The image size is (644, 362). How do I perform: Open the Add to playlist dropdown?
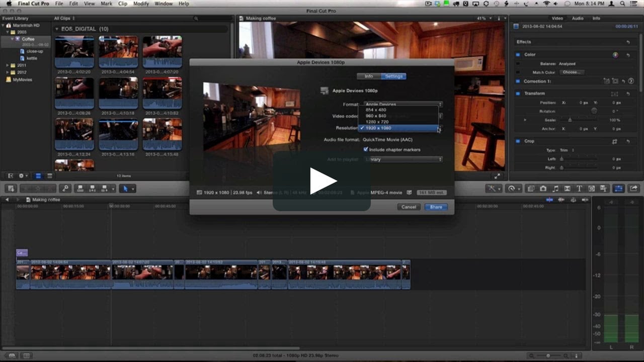click(x=403, y=159)
